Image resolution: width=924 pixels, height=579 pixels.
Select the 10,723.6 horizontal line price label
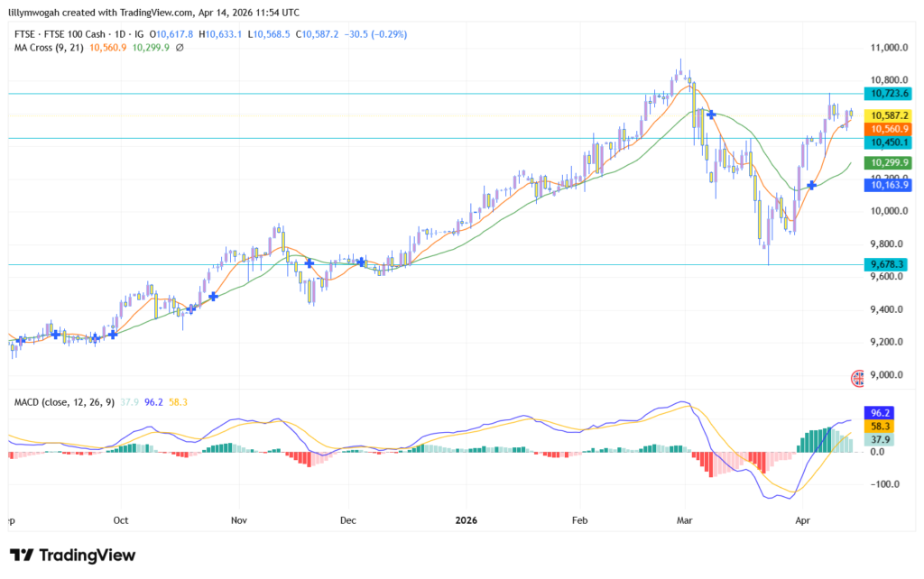(887, 94)
